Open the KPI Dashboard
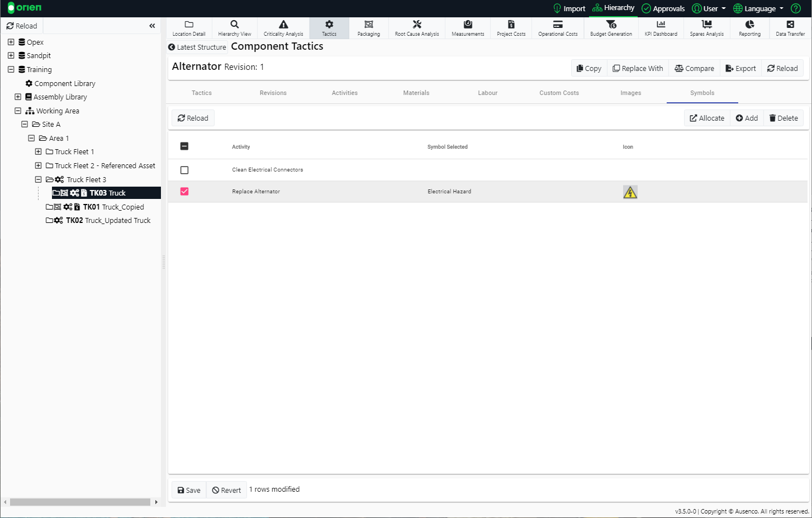Screen dimensions: 812x518 tap(661, 28)
